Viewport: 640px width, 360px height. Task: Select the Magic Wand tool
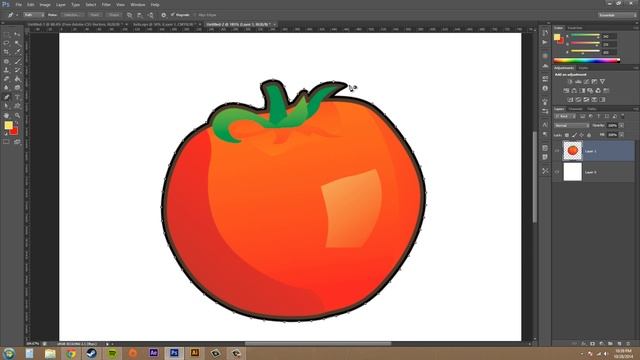(17, 43)
